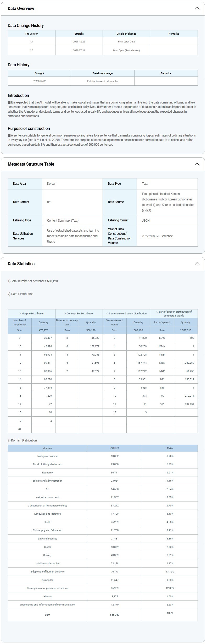Click the Metadata Structure Table title
This screenshot has height=644, width=207.
coord(31,164)
